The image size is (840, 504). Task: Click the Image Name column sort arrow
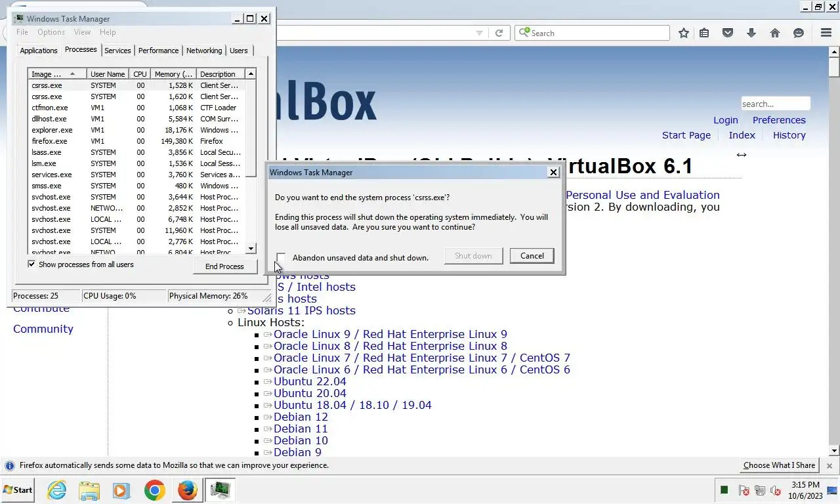(x=72, y=73)
